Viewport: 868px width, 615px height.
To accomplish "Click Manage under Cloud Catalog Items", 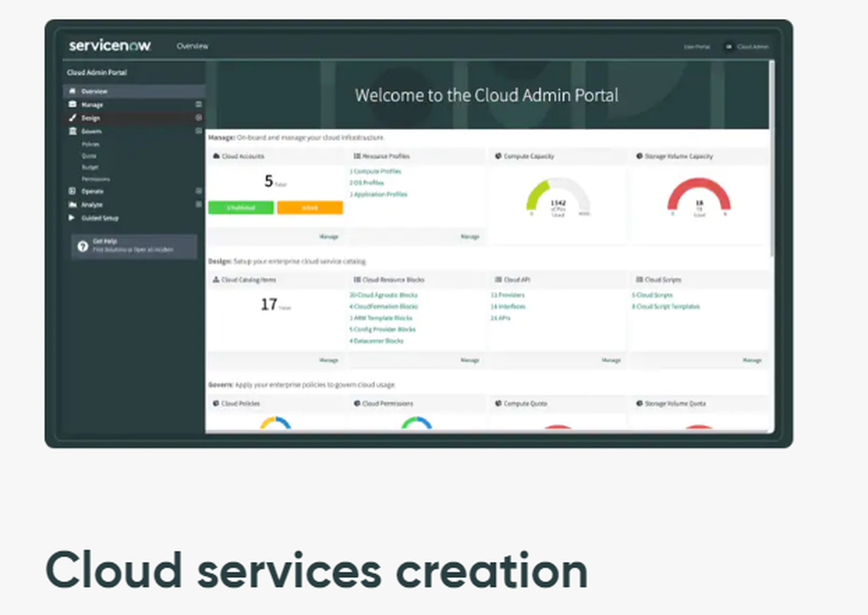I will point(329,360).
